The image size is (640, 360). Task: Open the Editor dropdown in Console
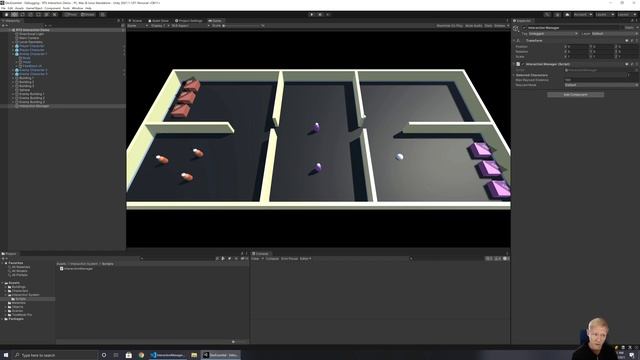(x=306, y=258)
